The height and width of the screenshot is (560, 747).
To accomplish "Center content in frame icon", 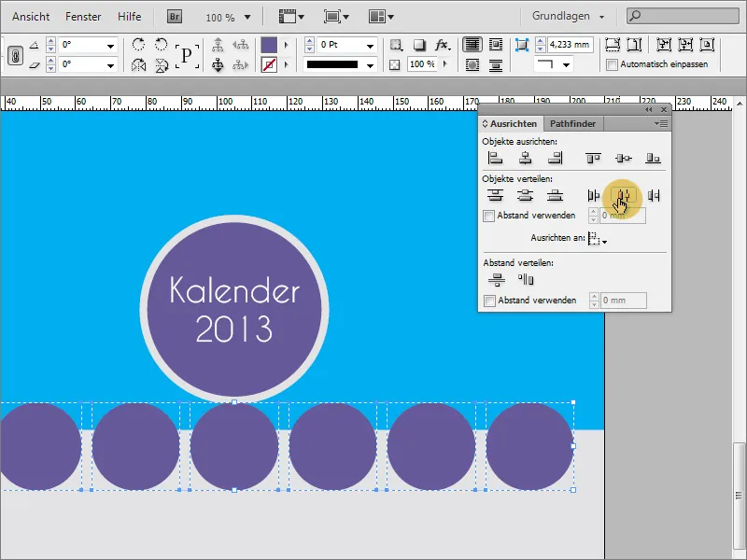I will [707, 45].
